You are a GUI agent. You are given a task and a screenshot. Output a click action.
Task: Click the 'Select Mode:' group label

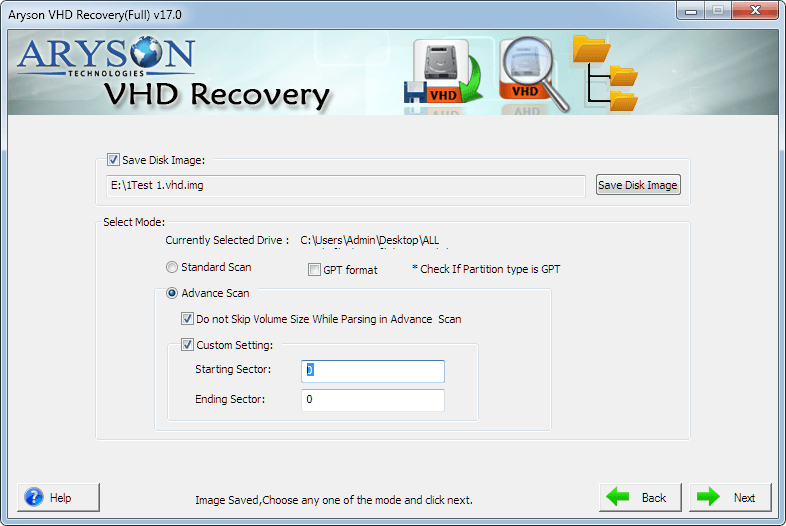click(x=134, y=222)
